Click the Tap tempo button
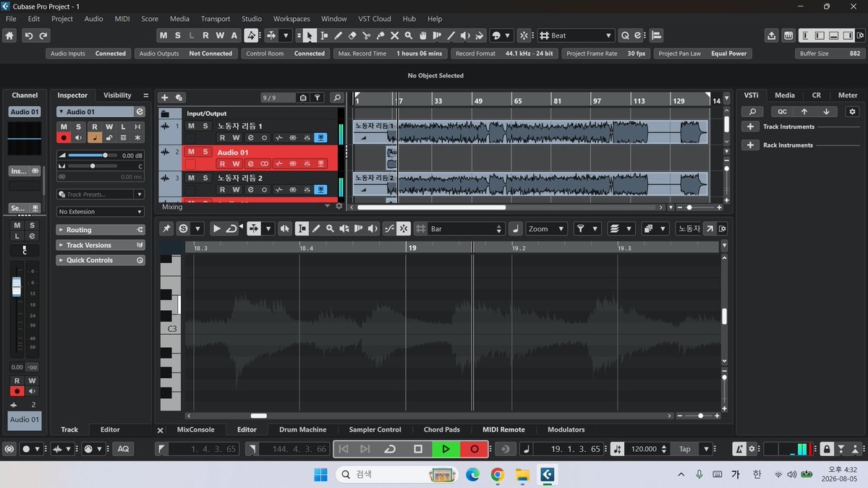The width and height of the screenshot is (868, 488). (684, 449)
